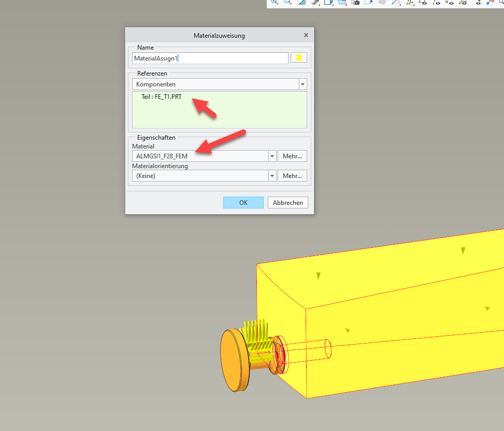The width and height of the screenshot is (504, 431).
Task: Click the Spin Center icon on the toolbar
Action: pos(489,3)
